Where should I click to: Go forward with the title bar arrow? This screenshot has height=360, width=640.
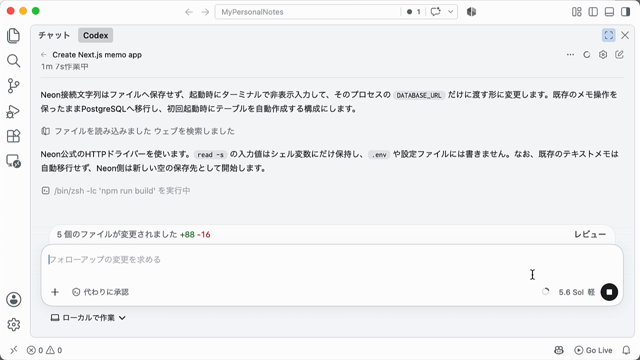pyautogui.click(x=205, y=12)
